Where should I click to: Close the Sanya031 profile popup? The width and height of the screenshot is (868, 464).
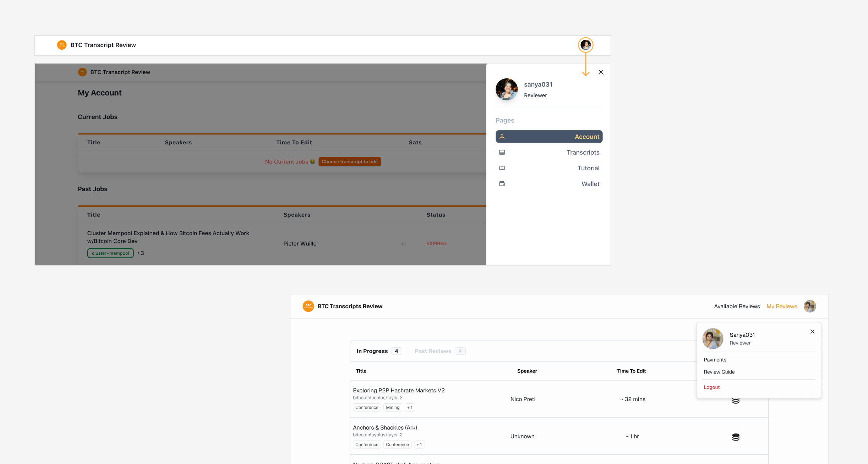click(812, 332)
